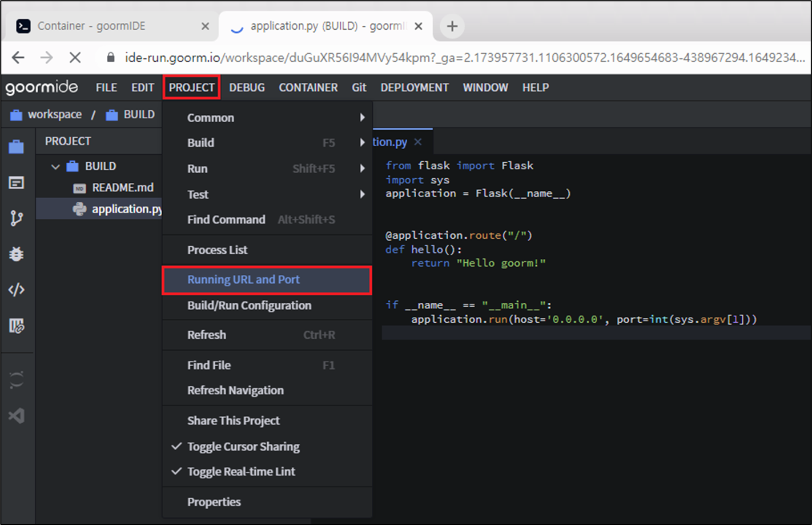Expand the Run submenu
Viewport: 812px width, 525px height.
[x=267, y=169]
